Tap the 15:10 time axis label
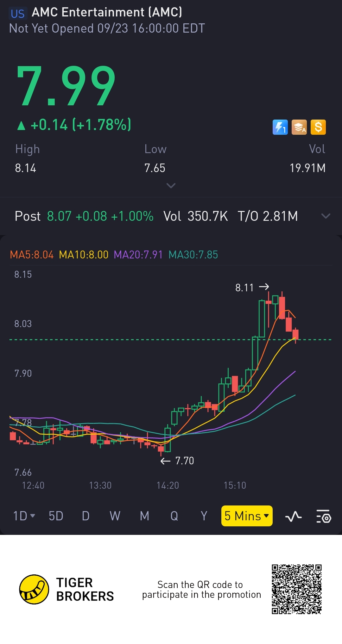The width and height of the screenshot is (342, 644). coord(235,486)
